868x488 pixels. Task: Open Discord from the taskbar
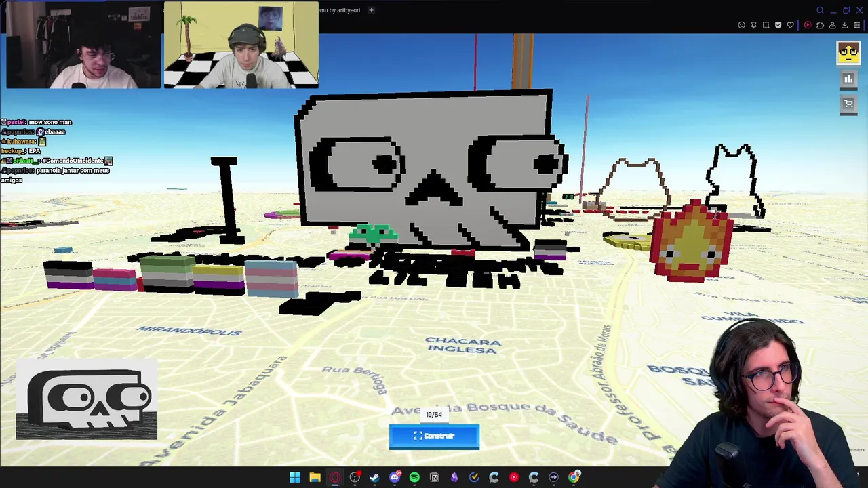(x=395, y=477)
